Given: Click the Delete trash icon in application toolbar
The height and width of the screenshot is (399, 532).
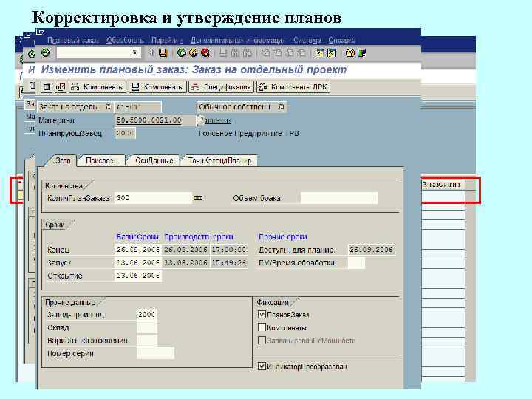Looking at the screenshot, I should [x=47, y=87].
